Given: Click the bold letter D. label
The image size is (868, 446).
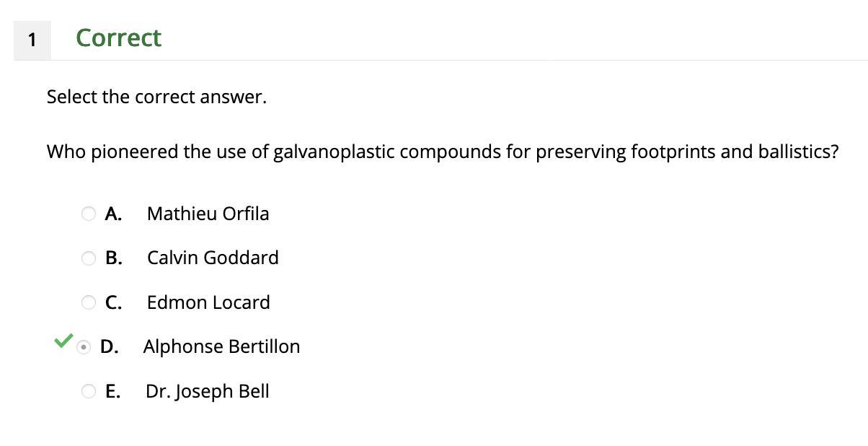Looking at the screenshot, I should click(110, 346).
